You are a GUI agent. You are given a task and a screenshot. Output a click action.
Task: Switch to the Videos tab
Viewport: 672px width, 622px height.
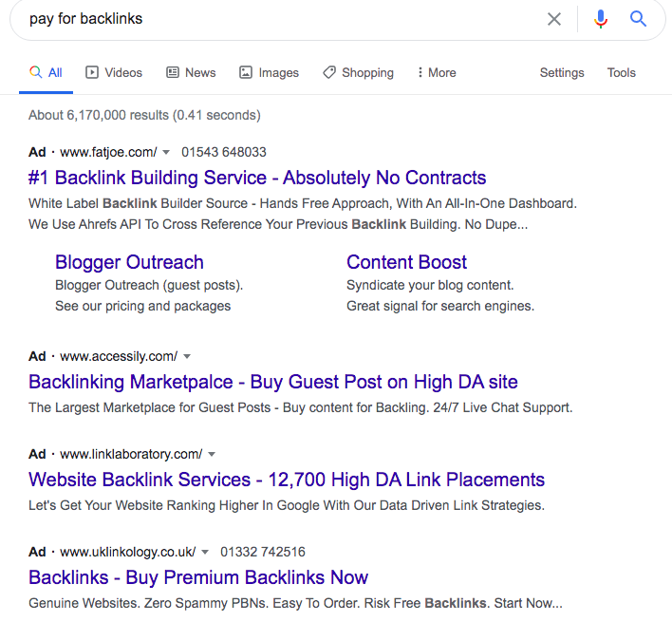(x=114, y=73)
